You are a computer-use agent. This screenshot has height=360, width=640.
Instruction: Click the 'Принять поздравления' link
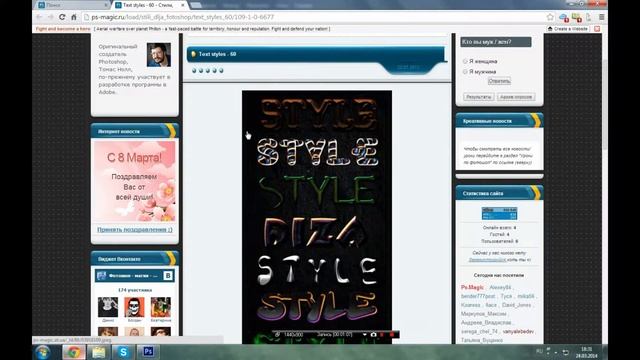pyautogui.click(x=135, y=229)
